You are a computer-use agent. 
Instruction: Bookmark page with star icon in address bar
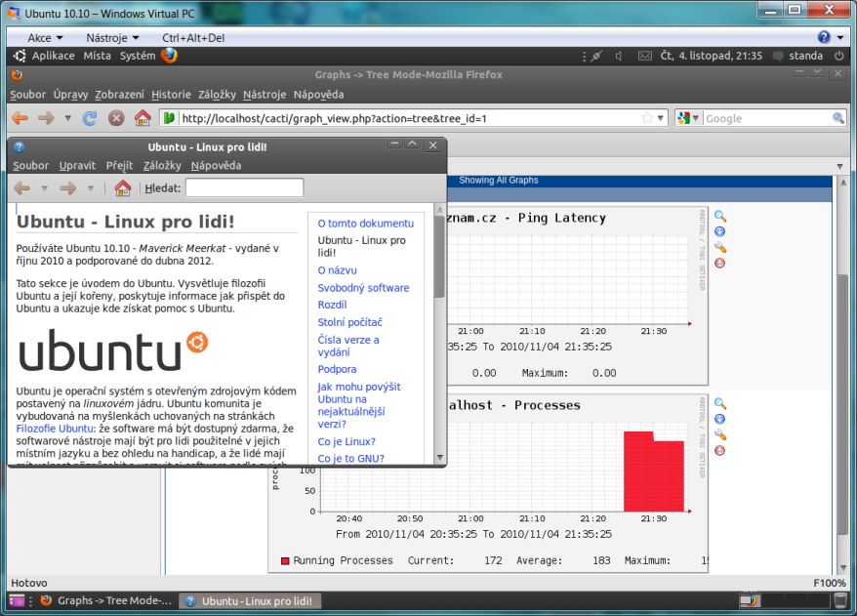coord(647,118)
